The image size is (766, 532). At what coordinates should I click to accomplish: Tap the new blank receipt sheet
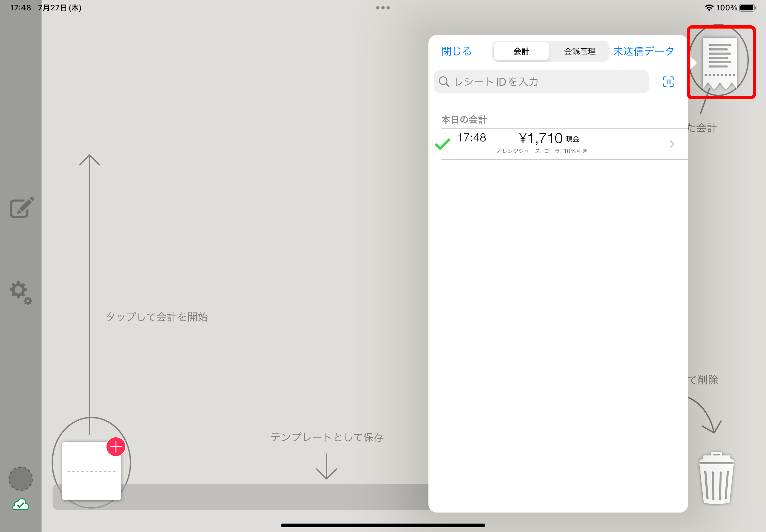(92, 471)
